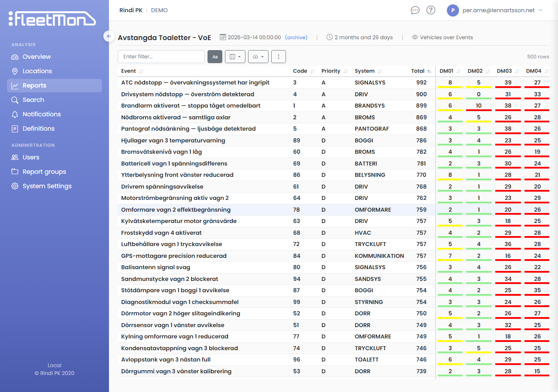Expand the per.arne@lennartsson.net account menu
Viewport: 558px width, 392px height.
(x=500, y=10)
